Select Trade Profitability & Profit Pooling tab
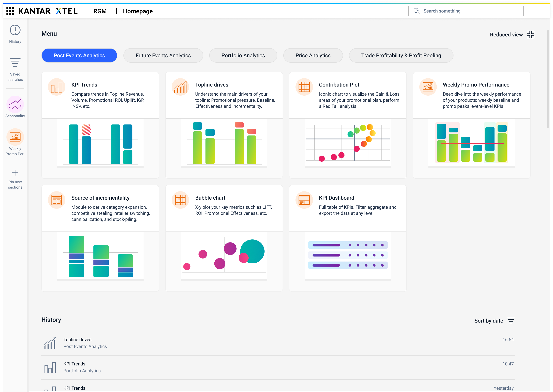This screenshot has height=392, width=553. click(x=401, y=56)
